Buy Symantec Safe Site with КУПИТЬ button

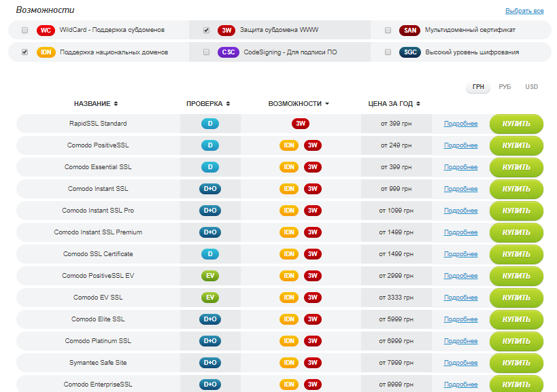(516, 363)
